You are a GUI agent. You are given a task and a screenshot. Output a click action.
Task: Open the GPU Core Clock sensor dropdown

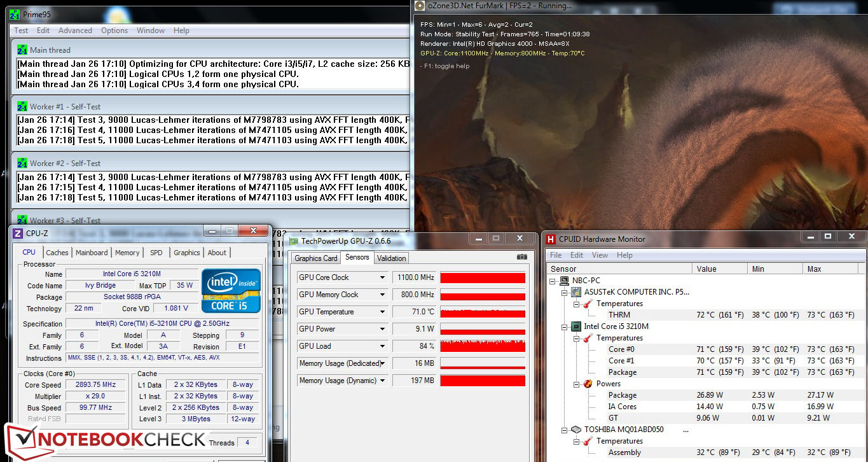pyautogui.click(x=383, y=277)
